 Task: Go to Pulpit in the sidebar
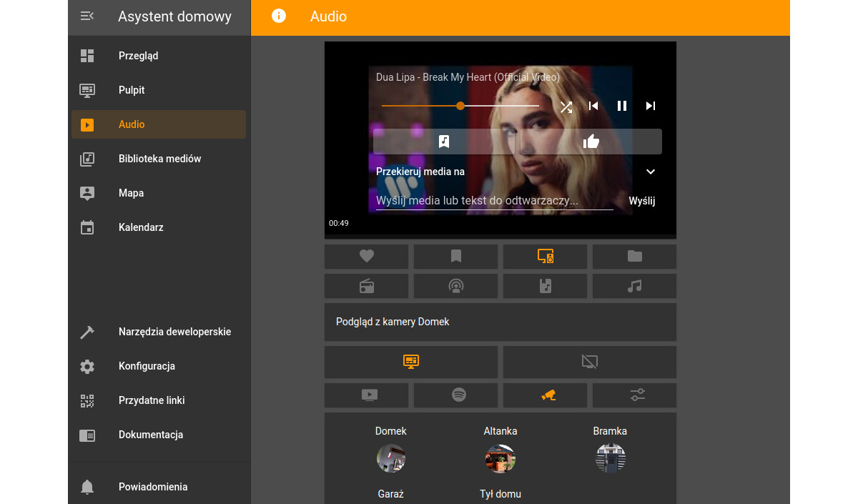point(159,90)
